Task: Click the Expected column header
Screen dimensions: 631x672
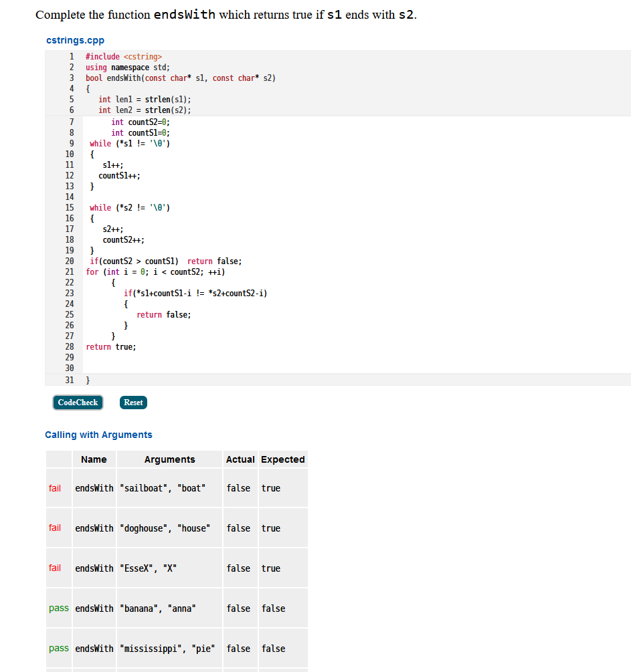Action: point(283,459)
